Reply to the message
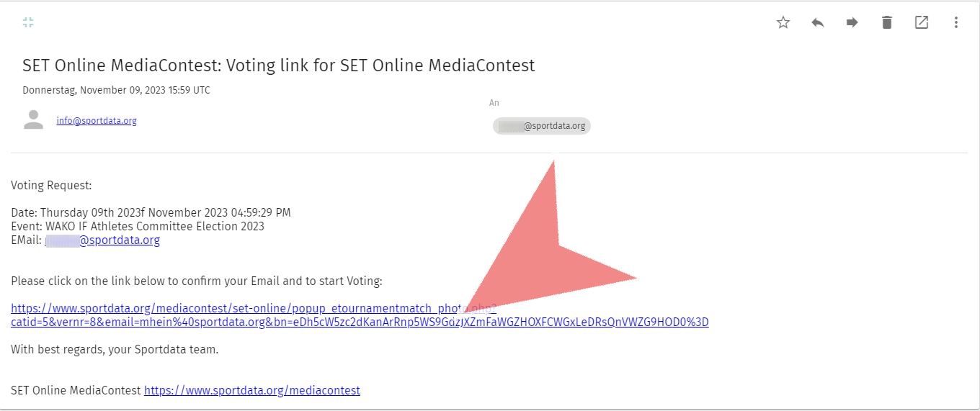 pos(818,22)
